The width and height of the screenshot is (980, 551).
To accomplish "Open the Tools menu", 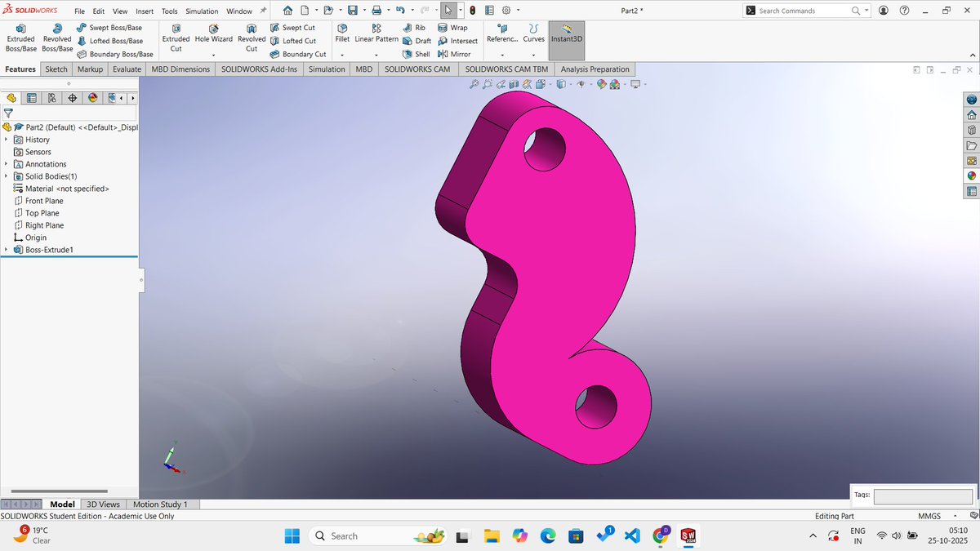I will pos(169,11).
